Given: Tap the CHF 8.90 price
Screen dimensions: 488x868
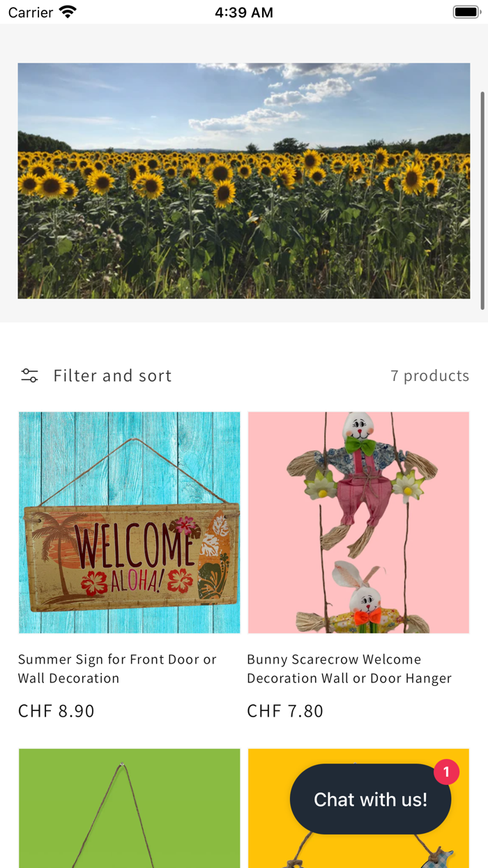Looking at the screenshot, I should coord(56,710).
